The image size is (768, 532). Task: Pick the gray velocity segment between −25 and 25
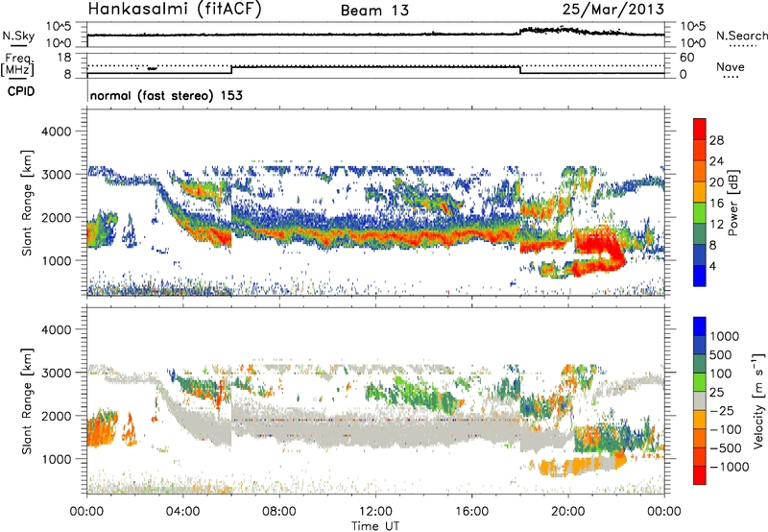coord(700,401)
